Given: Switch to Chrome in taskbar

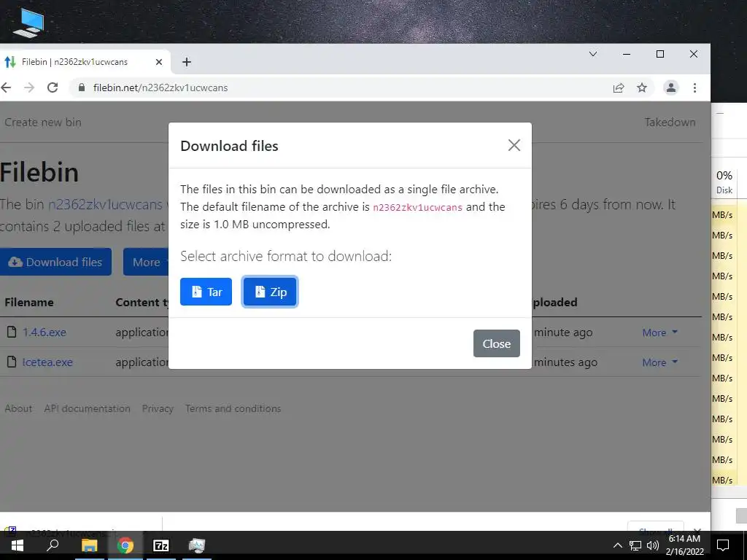Looking at the screenshot, I should 125,545.
